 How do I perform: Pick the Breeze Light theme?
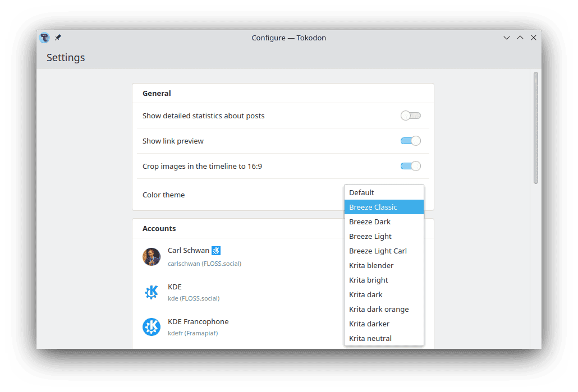(x=384, y=236)
